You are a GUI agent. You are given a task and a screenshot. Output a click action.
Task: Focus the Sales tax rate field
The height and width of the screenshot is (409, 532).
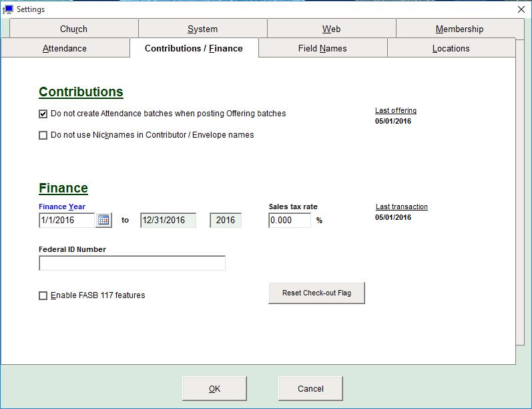[x=289, y=220]
